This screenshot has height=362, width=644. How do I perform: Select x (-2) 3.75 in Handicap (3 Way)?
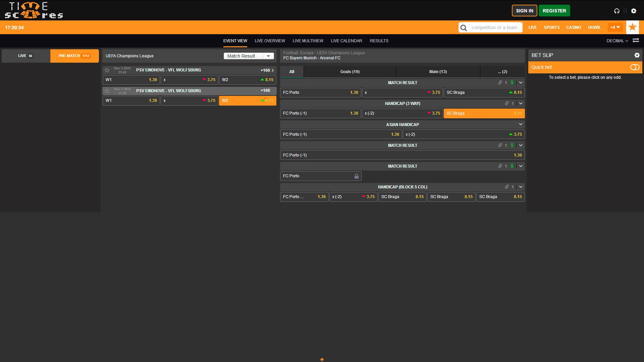coord(402,113)
